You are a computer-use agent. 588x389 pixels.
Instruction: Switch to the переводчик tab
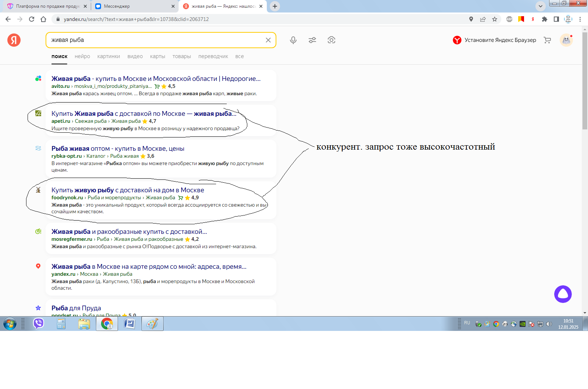(213, 56)
